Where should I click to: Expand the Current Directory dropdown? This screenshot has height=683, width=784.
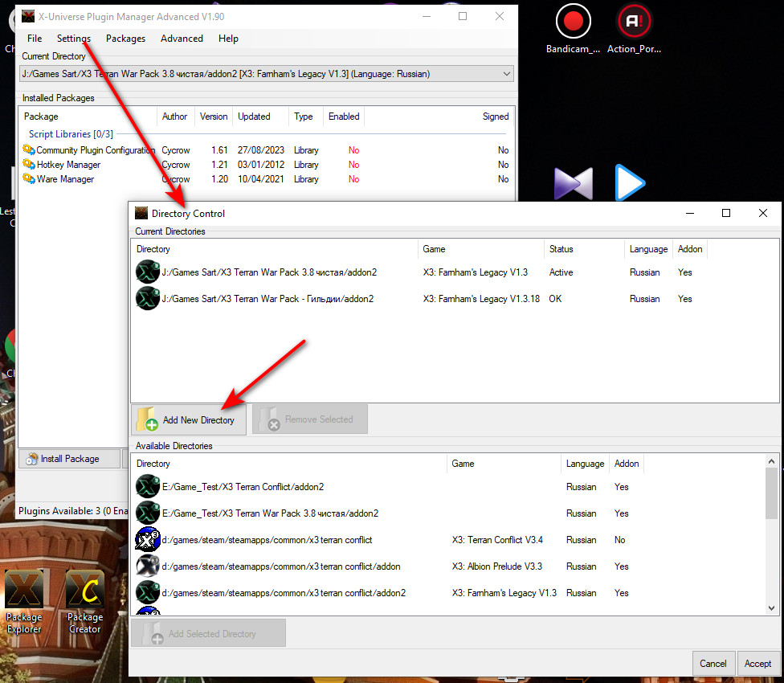[x=506, y=74]
